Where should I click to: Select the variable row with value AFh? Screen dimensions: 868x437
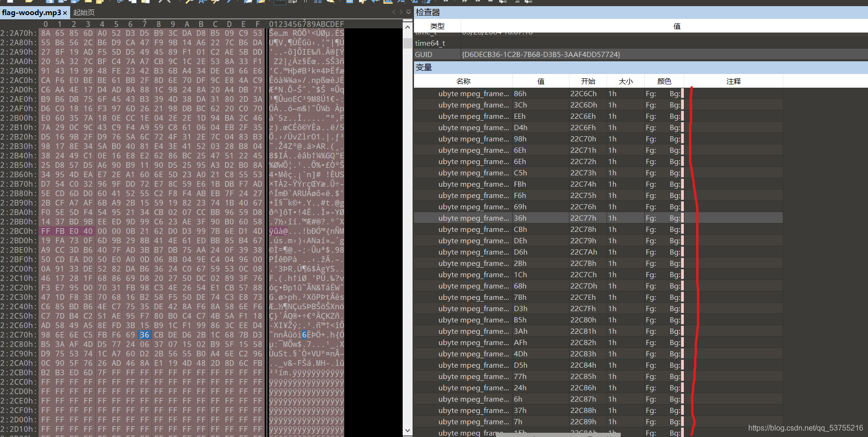pos(598,343)
